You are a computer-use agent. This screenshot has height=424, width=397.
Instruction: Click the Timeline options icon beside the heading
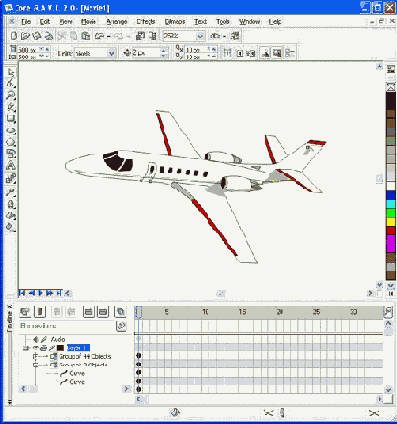[121, 326]
